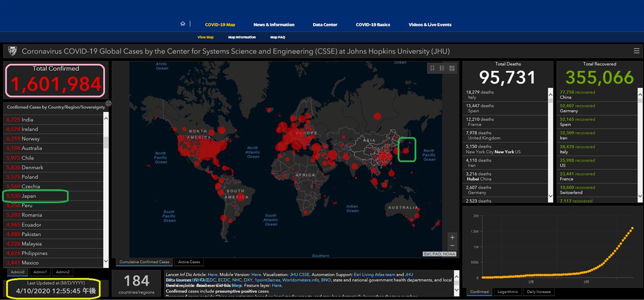Open the Esri Living Atlas team link
Viewport: 644px width, 300px height.
[x=375, y=275]
